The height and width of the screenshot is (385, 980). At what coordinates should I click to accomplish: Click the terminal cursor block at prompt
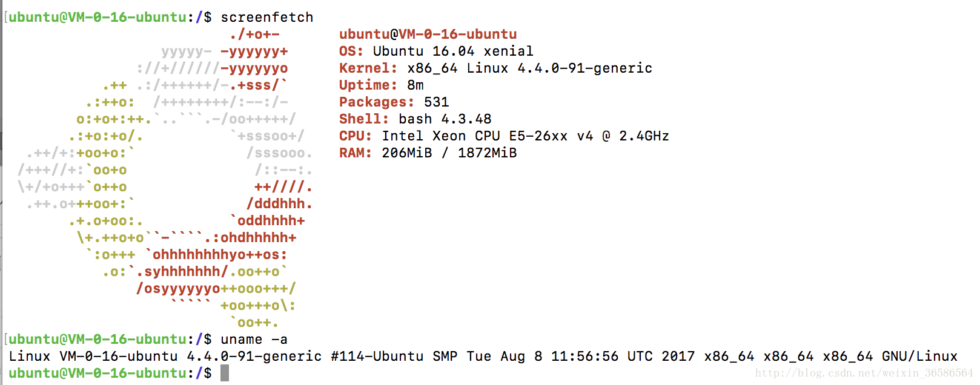click(x=225, y=373)
